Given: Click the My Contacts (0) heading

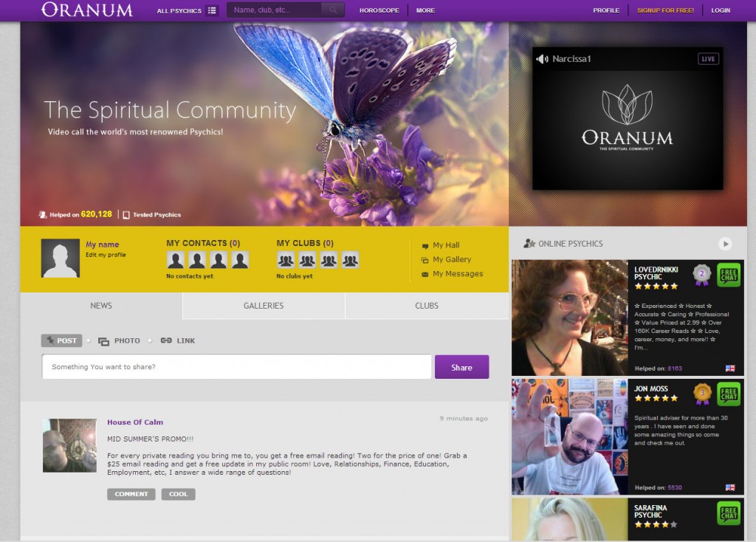Looking at the screenshot, I should click(x=203, y=243).
